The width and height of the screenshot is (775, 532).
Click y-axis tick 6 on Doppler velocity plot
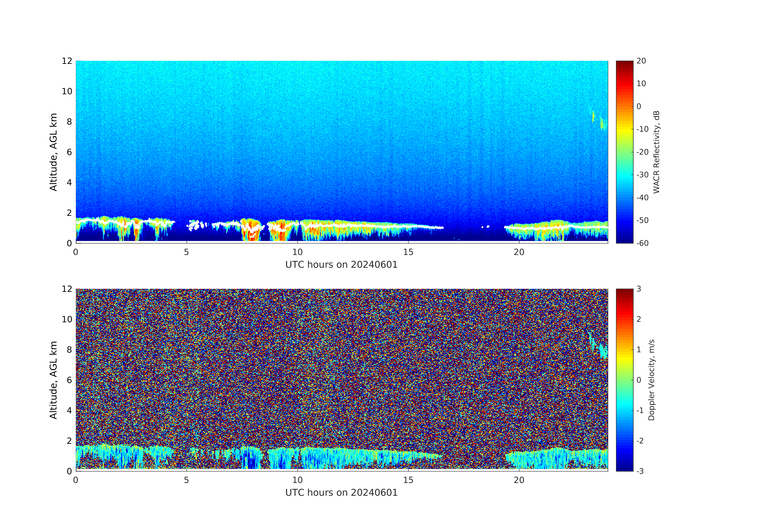pyautogui.click(x=69, y=380)
